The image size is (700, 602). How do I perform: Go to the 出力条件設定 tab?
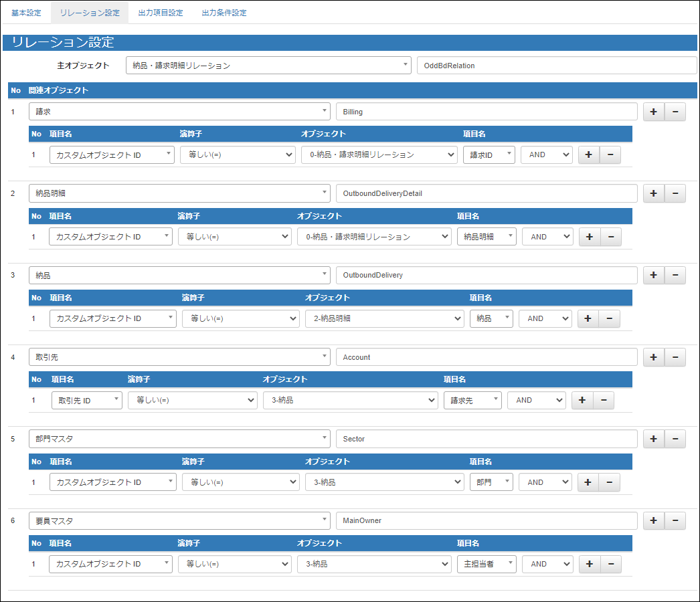(x=224, y=13)
